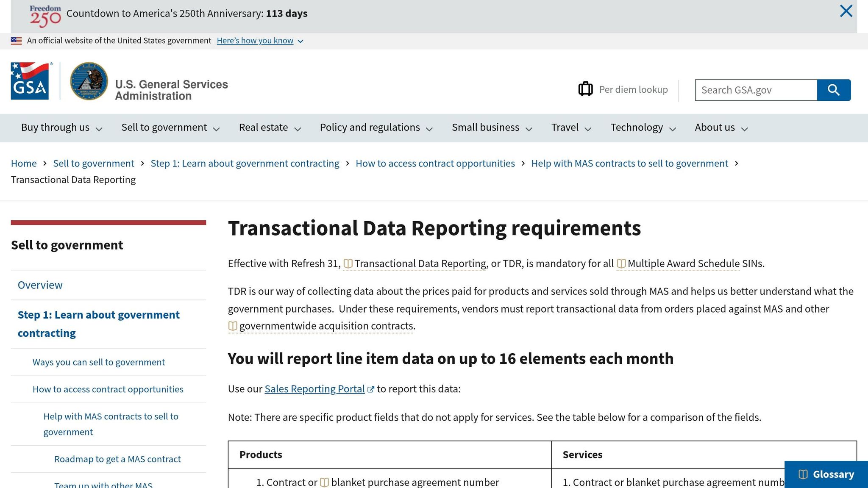Click the Home breadcrumb link
Image resolution: width=868 pixels, height=488 pixels.
[24, 163]
